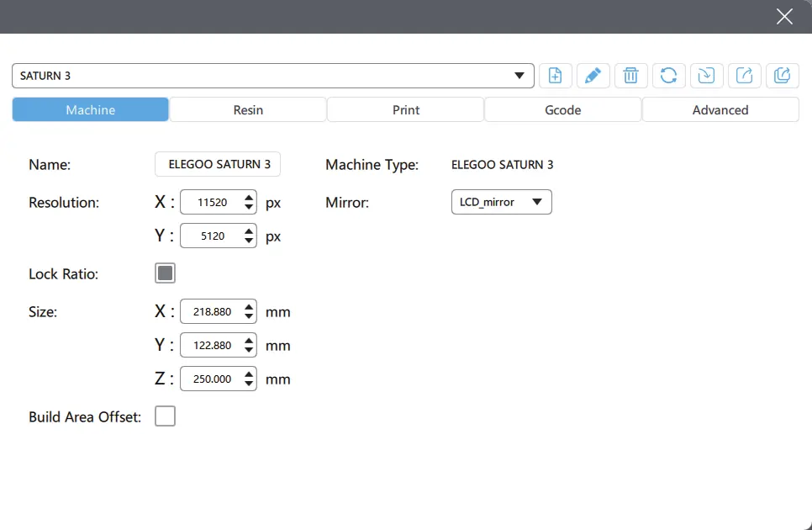Screen dimensions: 812x530
Task: Toggle the Lock Ratio checkbox
Action: click(166, 273)
